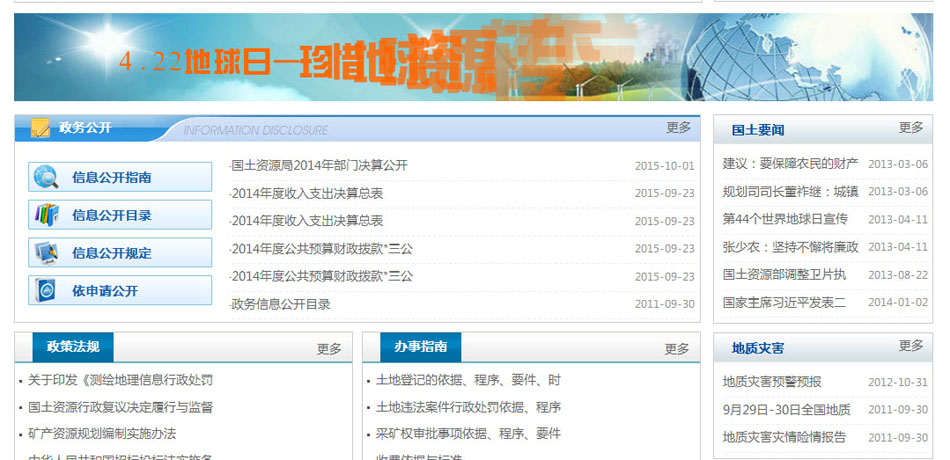Click the computer icon beside 信息公开规定
Image resolution: width=950 pixels, height=460 pixels.
click(46, 253)
